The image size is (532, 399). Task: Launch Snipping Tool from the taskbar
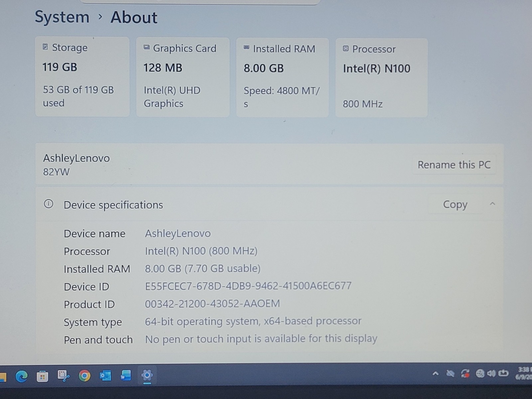(63, 376)
